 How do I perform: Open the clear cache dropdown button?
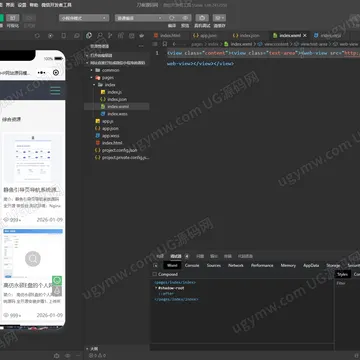tap(219, 18)
